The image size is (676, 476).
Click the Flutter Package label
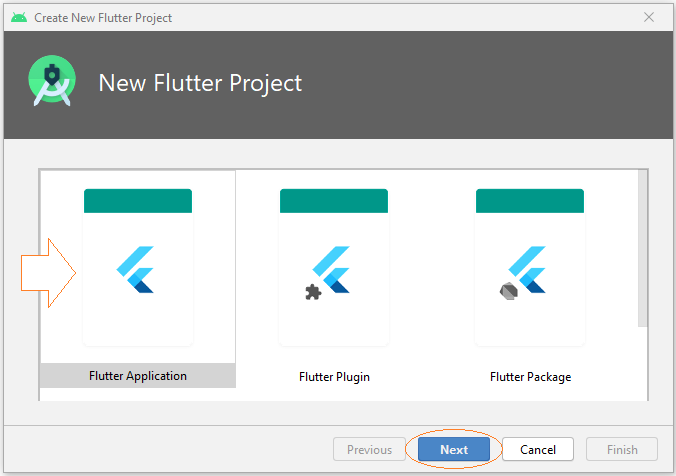point(530,376)
